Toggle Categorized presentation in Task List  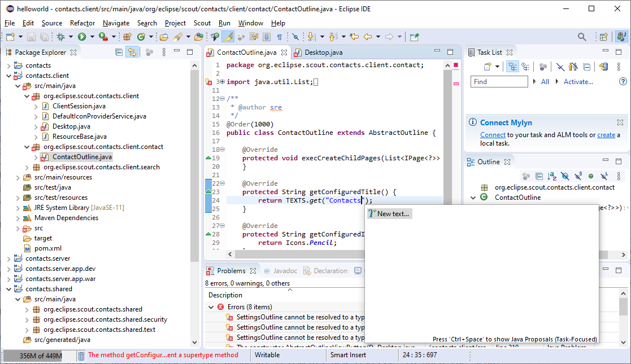(x=512, y=66)
